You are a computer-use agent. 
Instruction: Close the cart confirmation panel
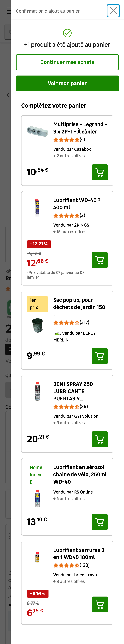113,11
